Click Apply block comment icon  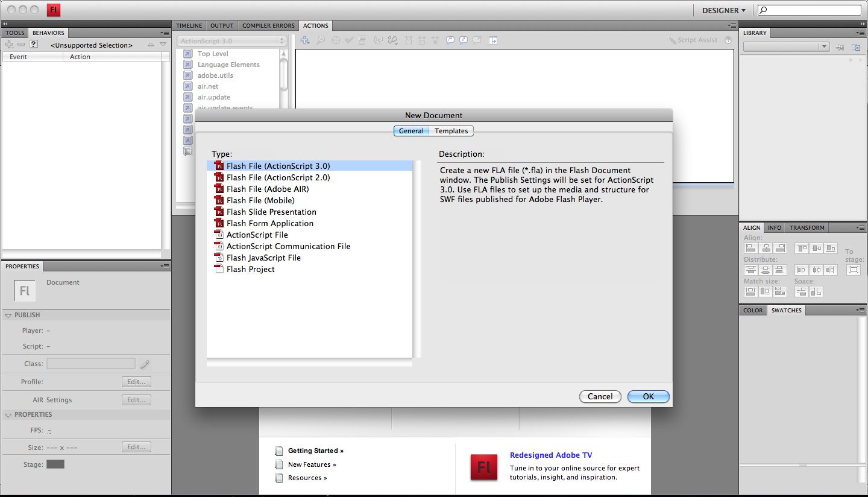pos(450,40)
